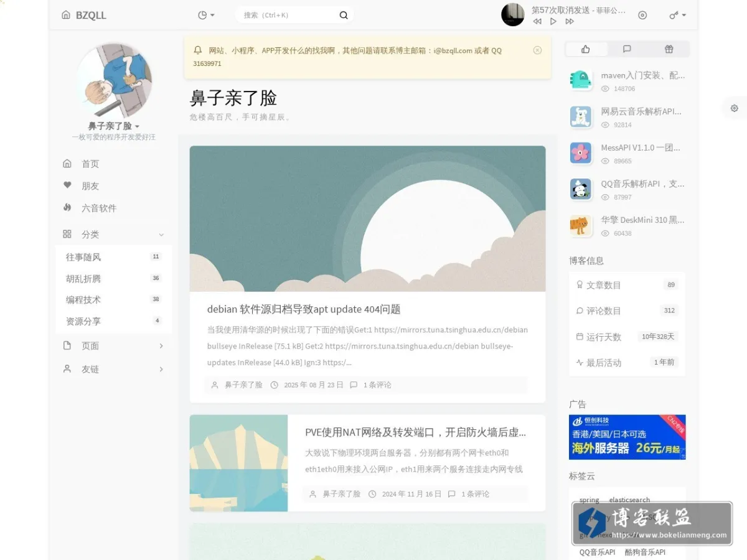Image resolution: width=747 pixels, height=560 pixels.
Task: Open the moon cover image of debian post
Action: 367,218
